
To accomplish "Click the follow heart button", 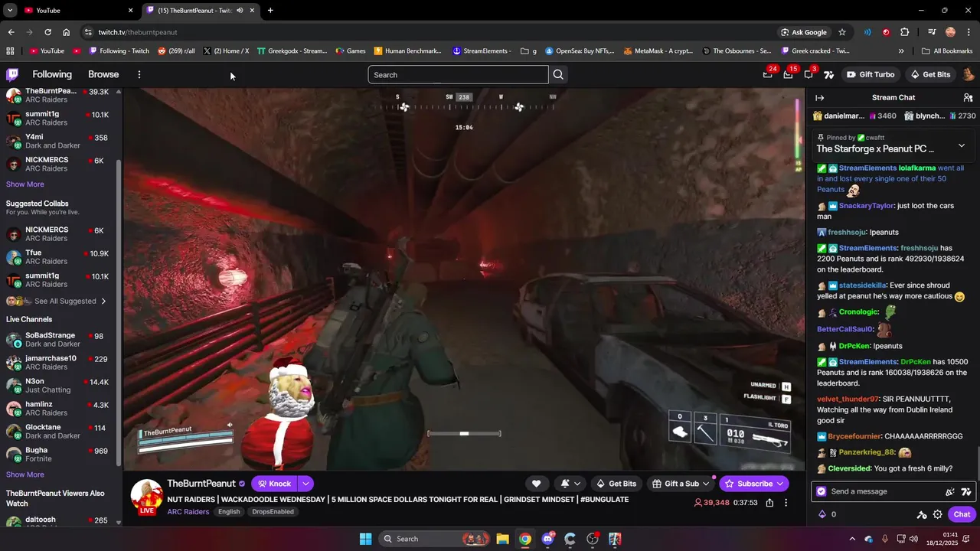I will coord(536,483).
